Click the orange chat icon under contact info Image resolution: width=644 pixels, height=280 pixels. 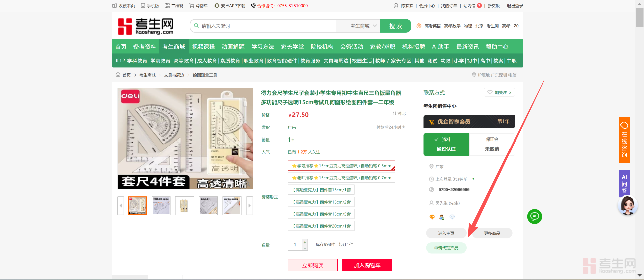coord(432,217)
